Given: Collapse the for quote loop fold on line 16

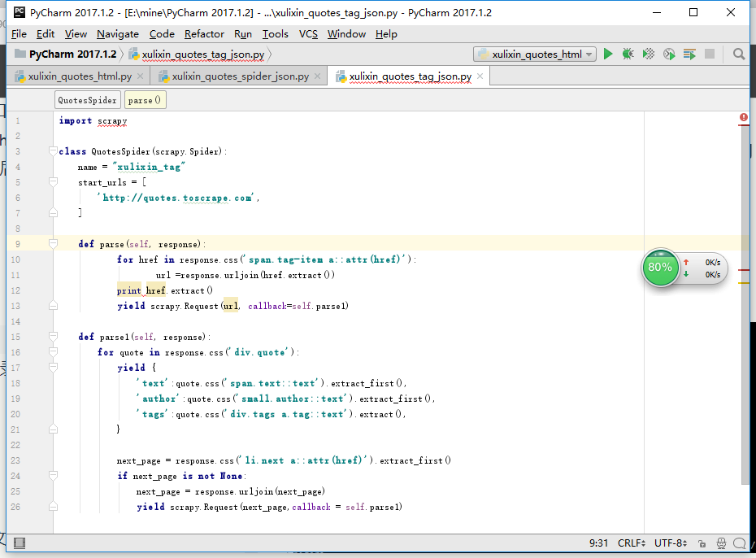Looking at the screenshot, I should tap(53, 352).
